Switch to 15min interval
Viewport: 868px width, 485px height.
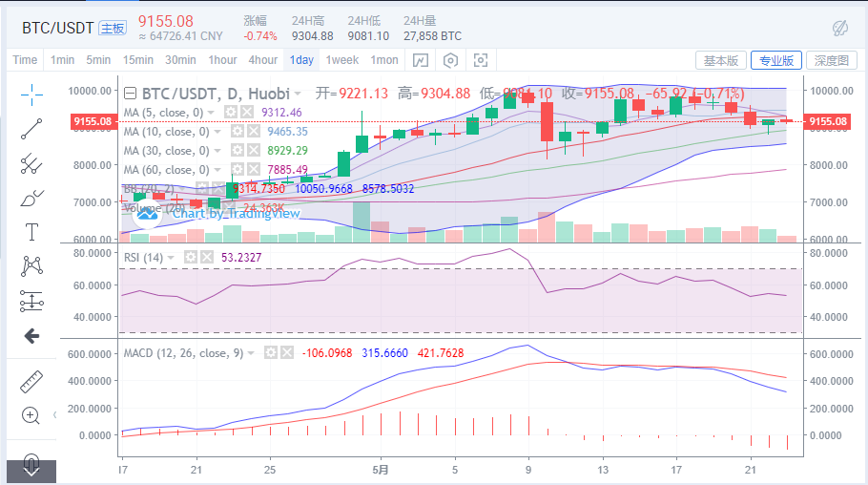pyautogui.click(x=138, y=60)
